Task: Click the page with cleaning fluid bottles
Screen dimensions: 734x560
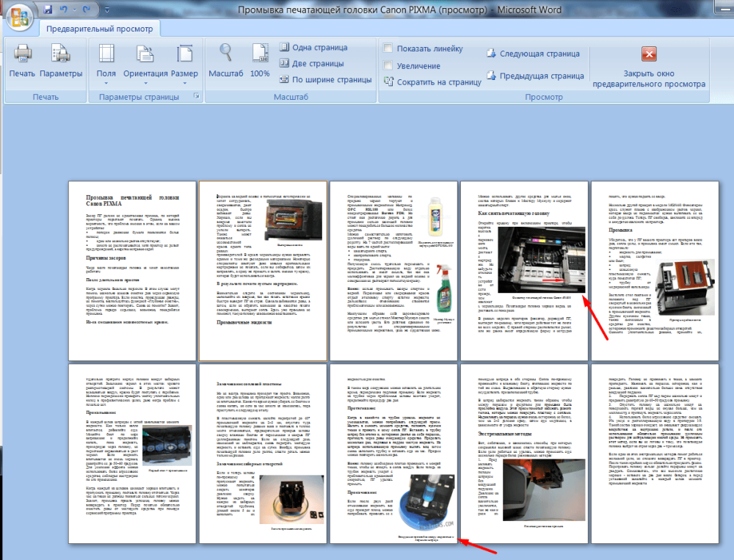Action: click(393, 271)
